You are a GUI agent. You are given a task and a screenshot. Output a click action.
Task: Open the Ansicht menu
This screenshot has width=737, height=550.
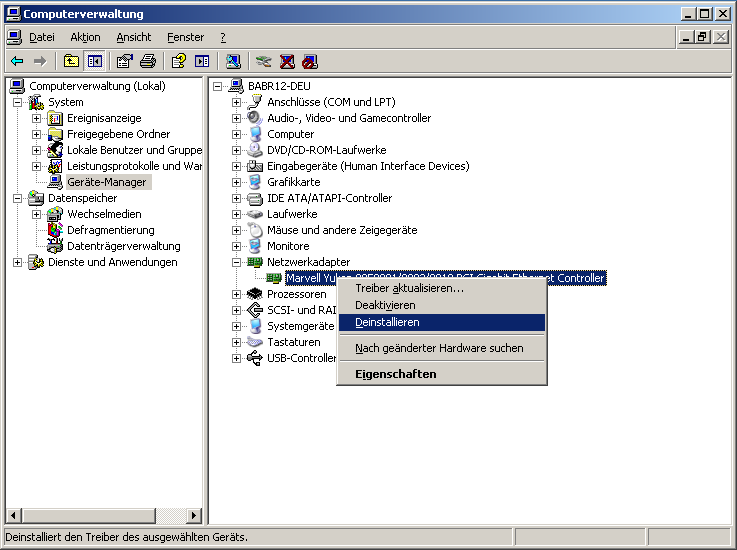pyautogui.click(x=133, y=37)
